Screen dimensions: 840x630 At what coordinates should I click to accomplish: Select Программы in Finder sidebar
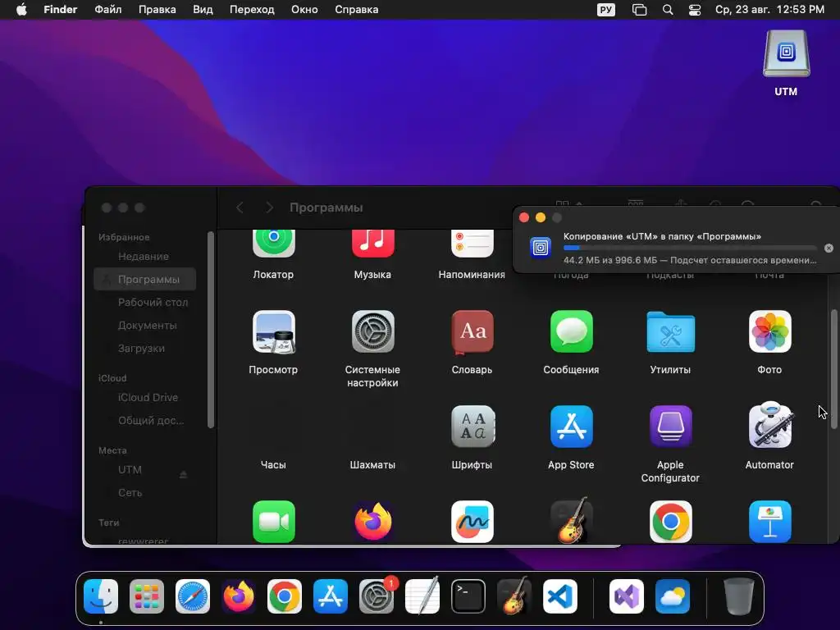[144, 279]
